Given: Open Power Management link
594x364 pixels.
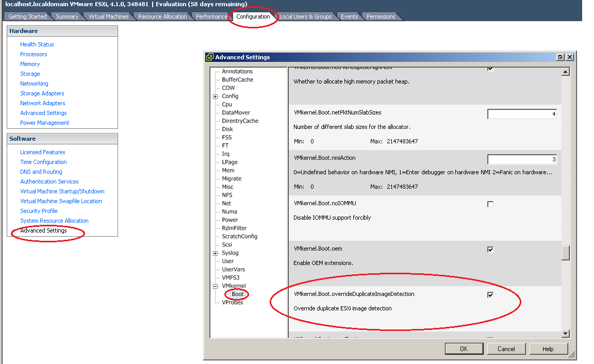Looking at the screenshot, I should pos(45,123).
